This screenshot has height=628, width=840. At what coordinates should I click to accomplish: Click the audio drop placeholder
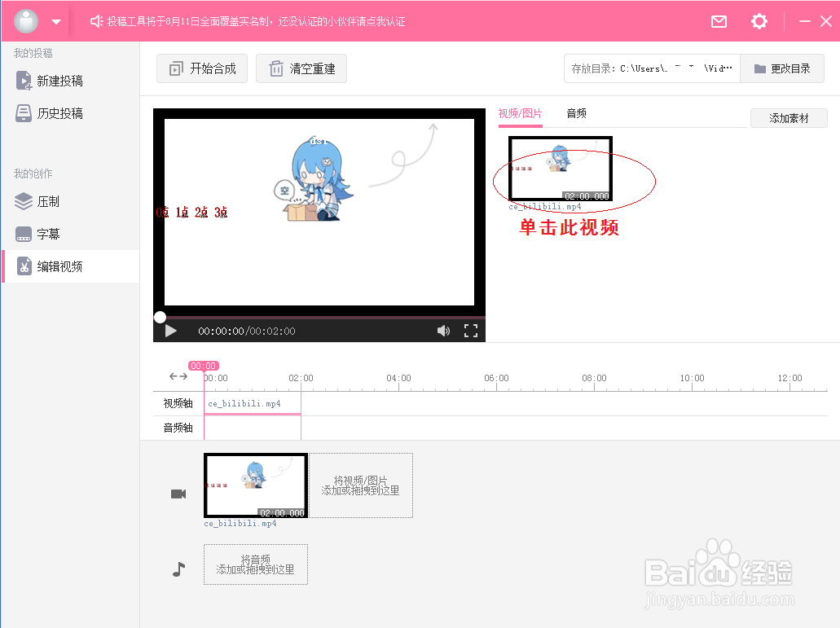click(256, 564)
